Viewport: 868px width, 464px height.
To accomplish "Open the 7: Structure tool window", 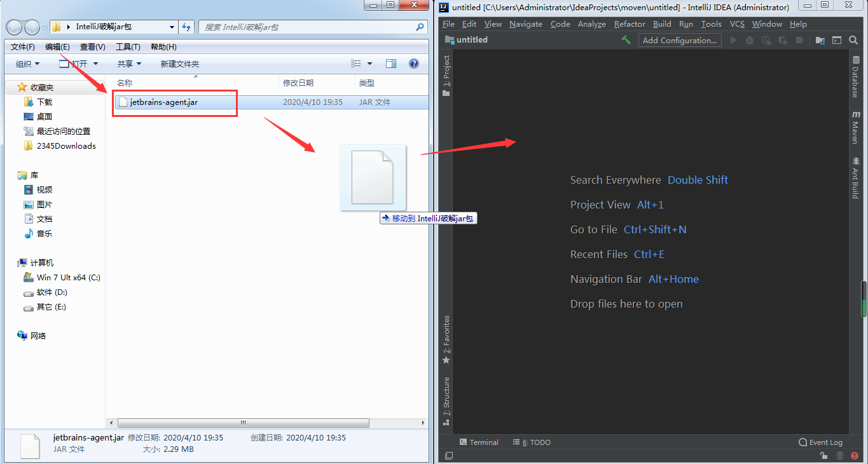I will click(x=446, y=400).
